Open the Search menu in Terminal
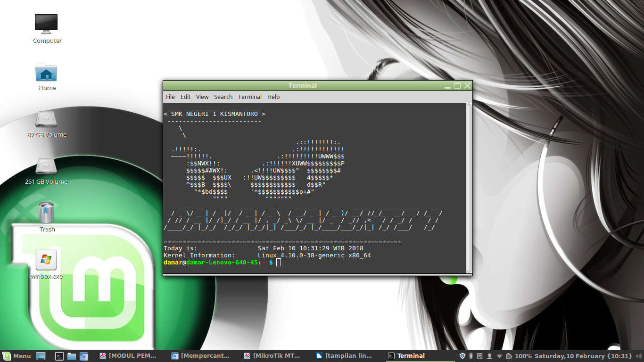Screen dimensions: 644x362 pos(223,97)
